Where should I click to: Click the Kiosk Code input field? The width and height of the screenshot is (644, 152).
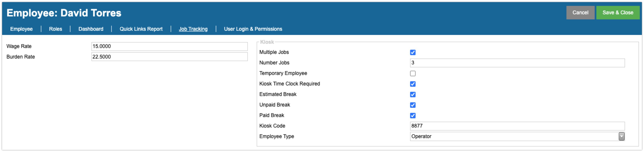[517, 126]
